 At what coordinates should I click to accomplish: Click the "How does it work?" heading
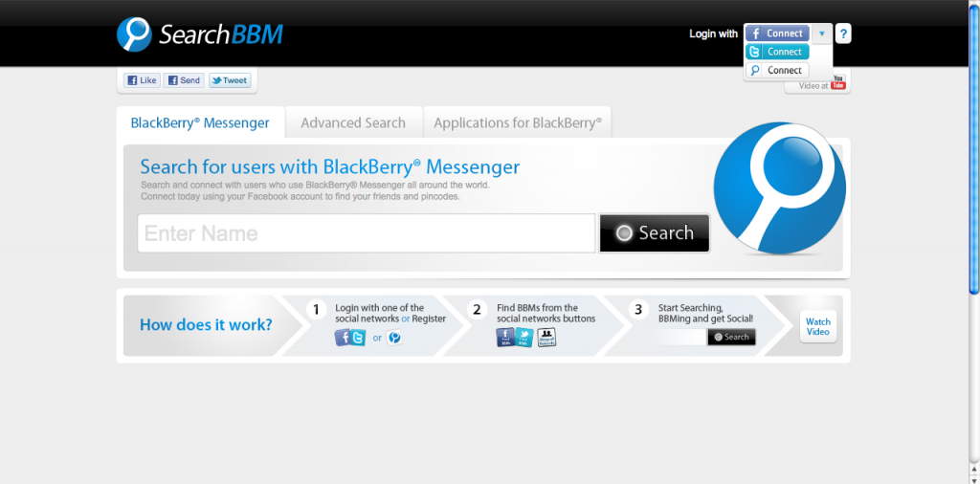coord(206,325)
